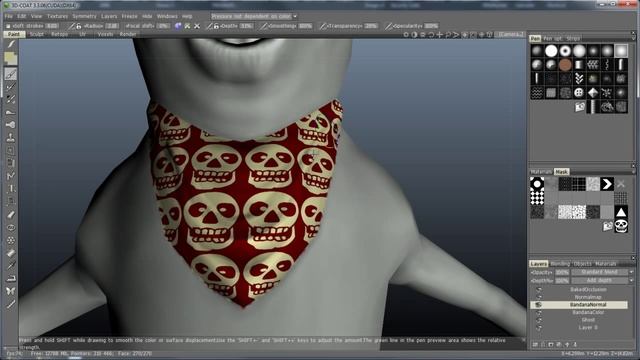Toggle visibility of BandanaNormal layer
Screen dimensions: 640x360
pos(539,305)
